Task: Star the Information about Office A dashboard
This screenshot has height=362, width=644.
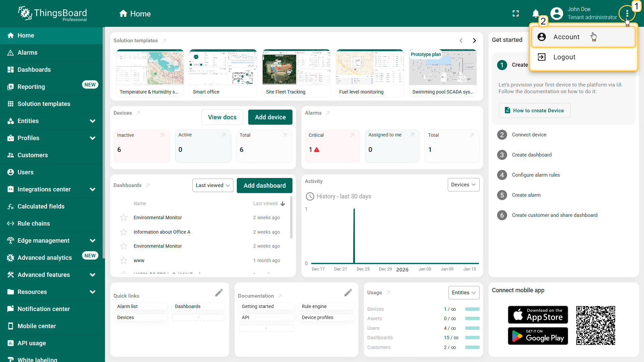Action: (x=123, y=232)
